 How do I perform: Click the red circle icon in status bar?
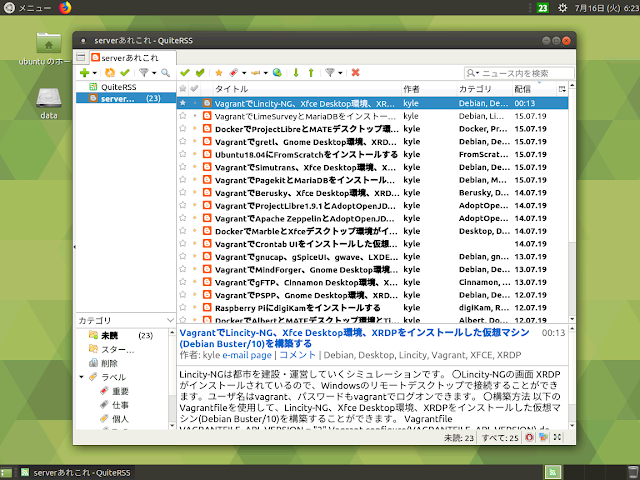coord(529,438)
